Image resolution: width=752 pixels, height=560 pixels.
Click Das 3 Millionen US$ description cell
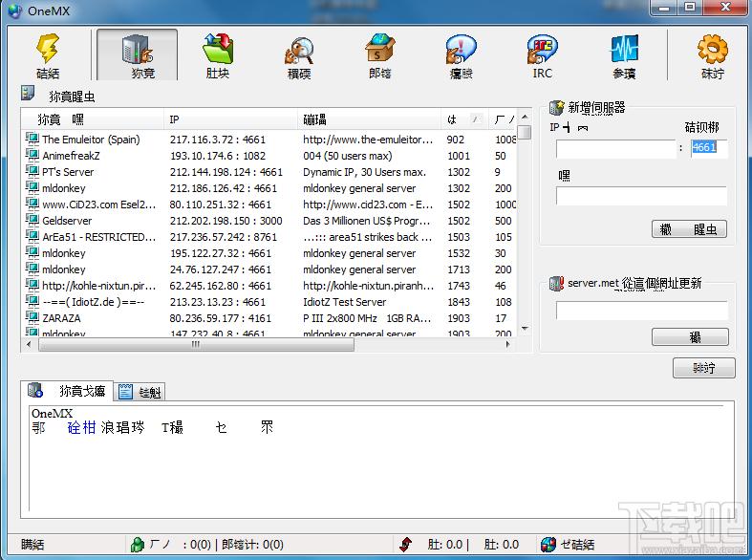click(366, 221)
